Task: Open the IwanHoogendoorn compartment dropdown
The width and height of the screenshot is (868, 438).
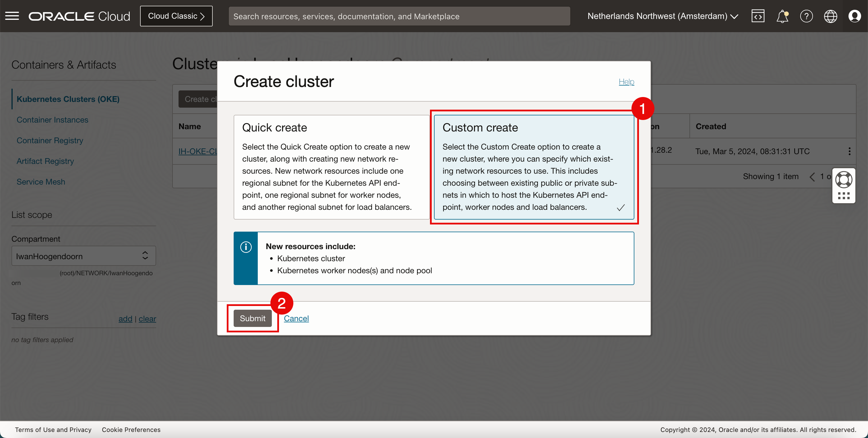Action: [84, 256]
